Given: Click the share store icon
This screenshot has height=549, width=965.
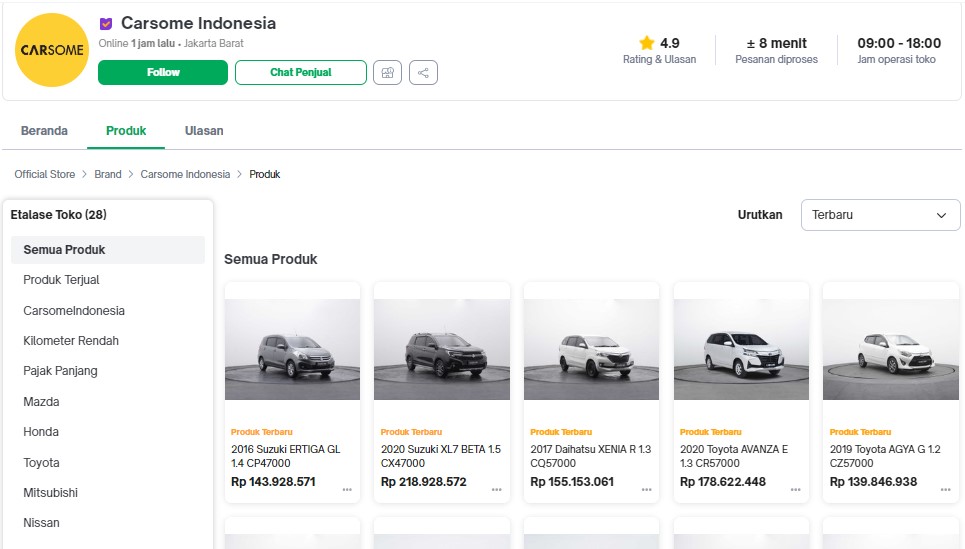Looking at the screenshot, I should [423, 73].
